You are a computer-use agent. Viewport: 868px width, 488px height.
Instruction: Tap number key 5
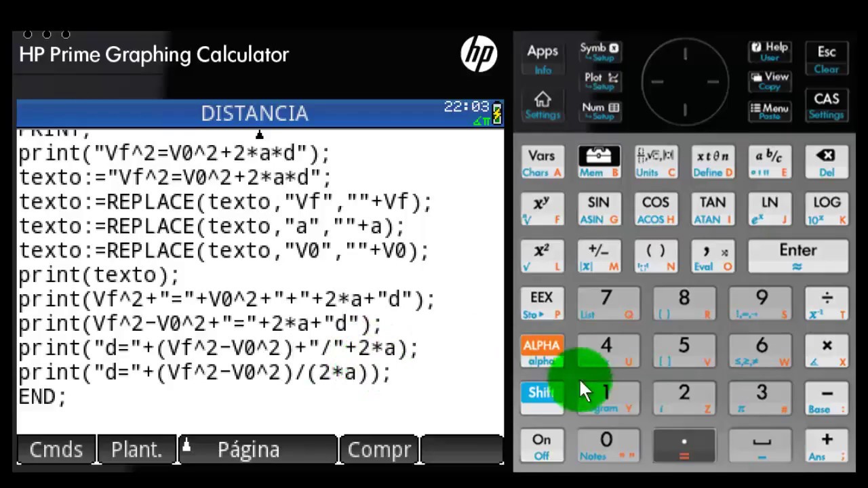coord(685,352)
